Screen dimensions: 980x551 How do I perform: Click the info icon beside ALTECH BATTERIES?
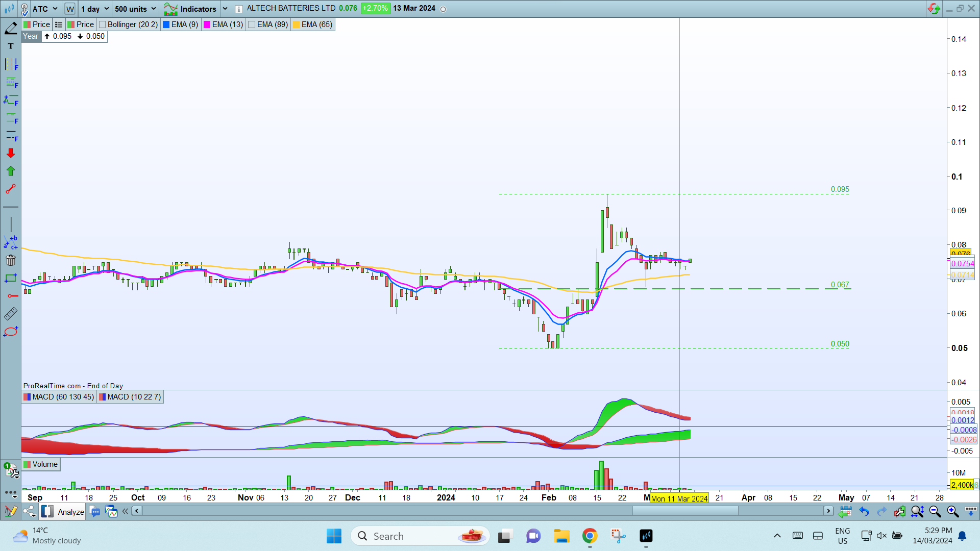point(238,9)
